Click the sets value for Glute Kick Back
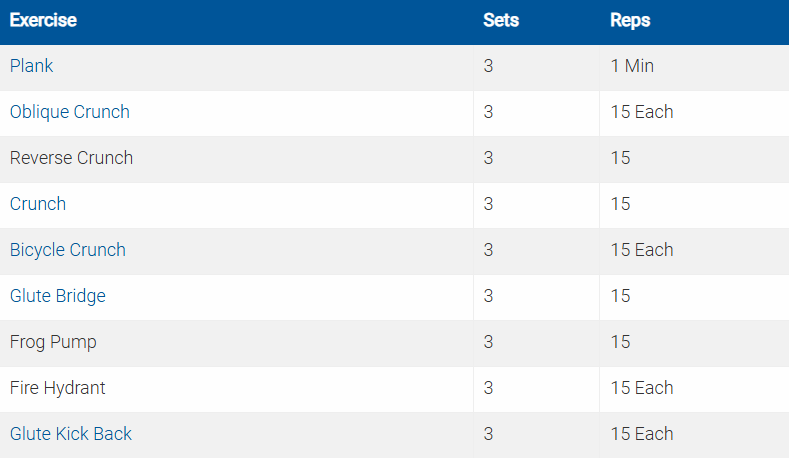Screen dimensions: 789x458 488,434
